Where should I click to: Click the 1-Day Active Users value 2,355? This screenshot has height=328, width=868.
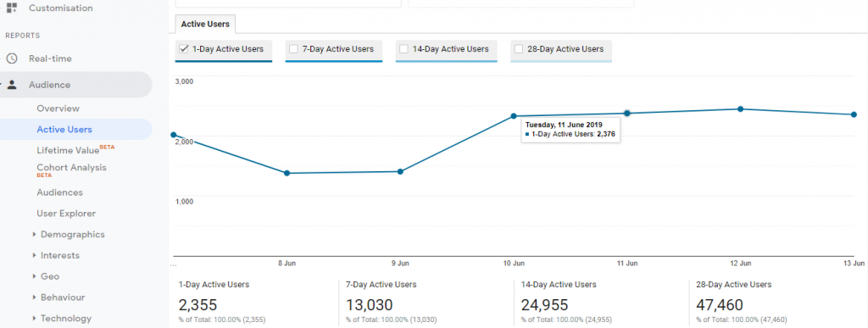pyautogui.click(x=198, y=305)
